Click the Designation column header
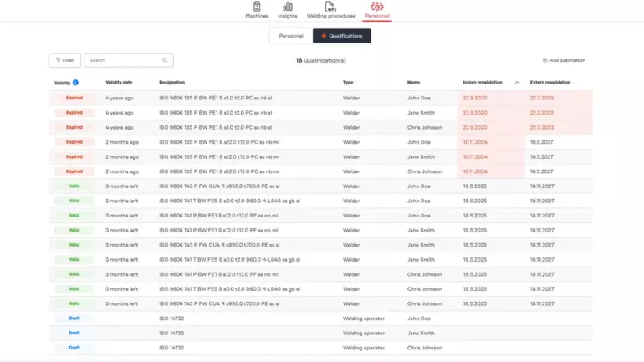644x362 pixels. pyautogui.click(x=171, y=83)
